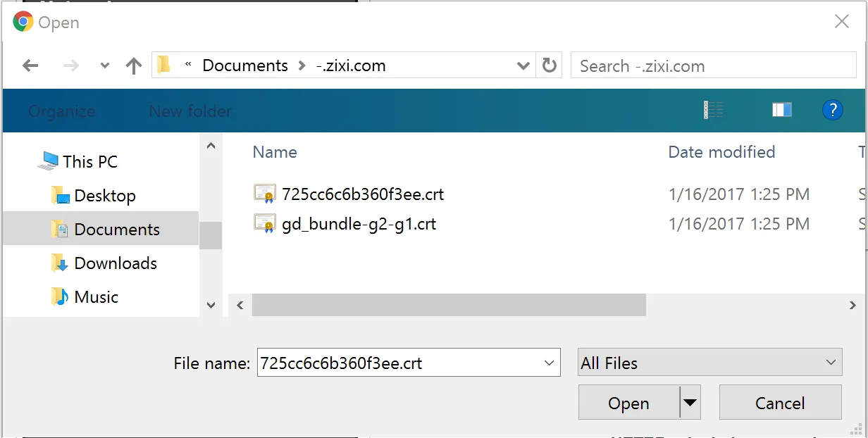Click the folder icon in address bar
Viewport: 868px width, 438px height.
coord(164,65)
